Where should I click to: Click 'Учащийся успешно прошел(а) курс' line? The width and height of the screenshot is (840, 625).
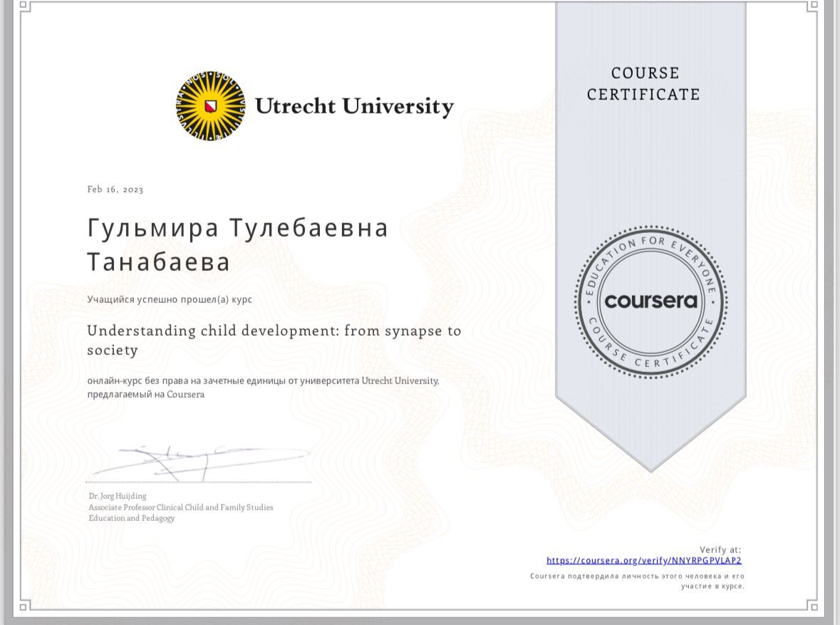tap(170, 299)
